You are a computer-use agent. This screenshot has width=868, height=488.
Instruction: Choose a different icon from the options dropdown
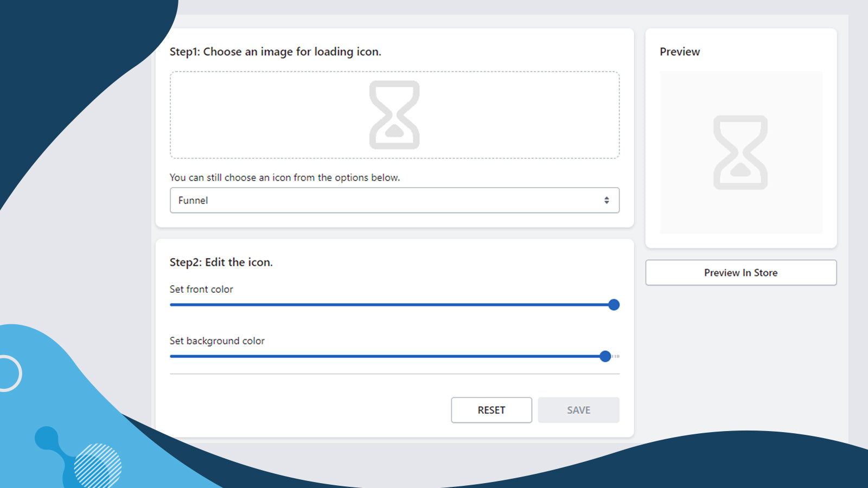pyautogui.click(x=394, y=200)
